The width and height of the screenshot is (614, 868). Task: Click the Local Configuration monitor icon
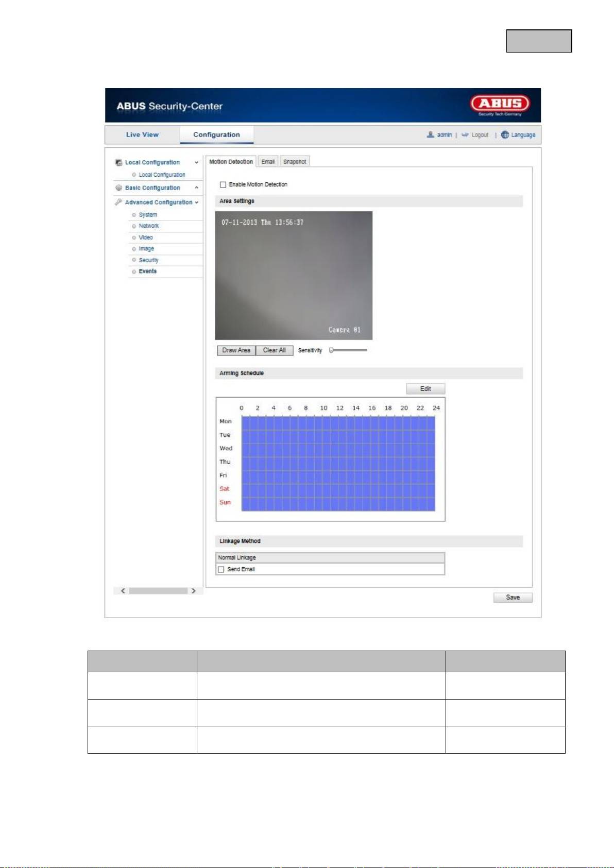coord(118,163)
